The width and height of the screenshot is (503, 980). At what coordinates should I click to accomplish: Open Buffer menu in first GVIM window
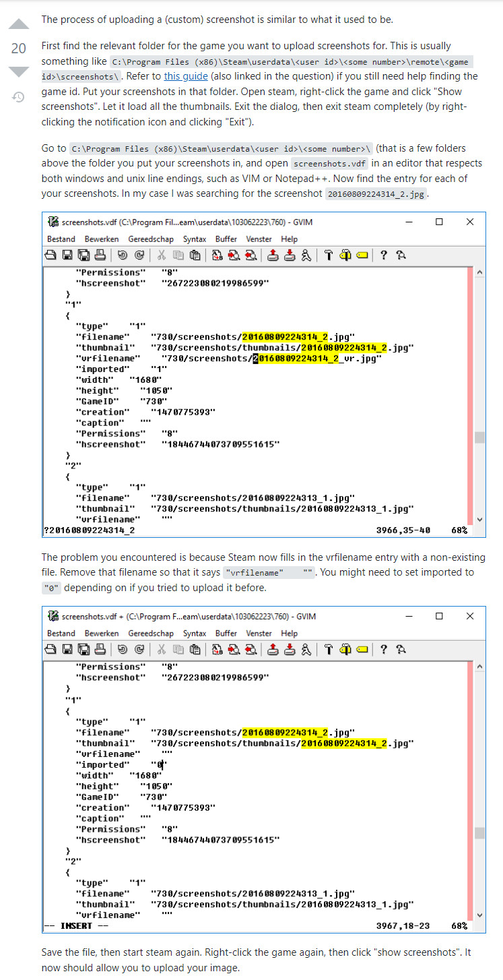click(226, 239)
